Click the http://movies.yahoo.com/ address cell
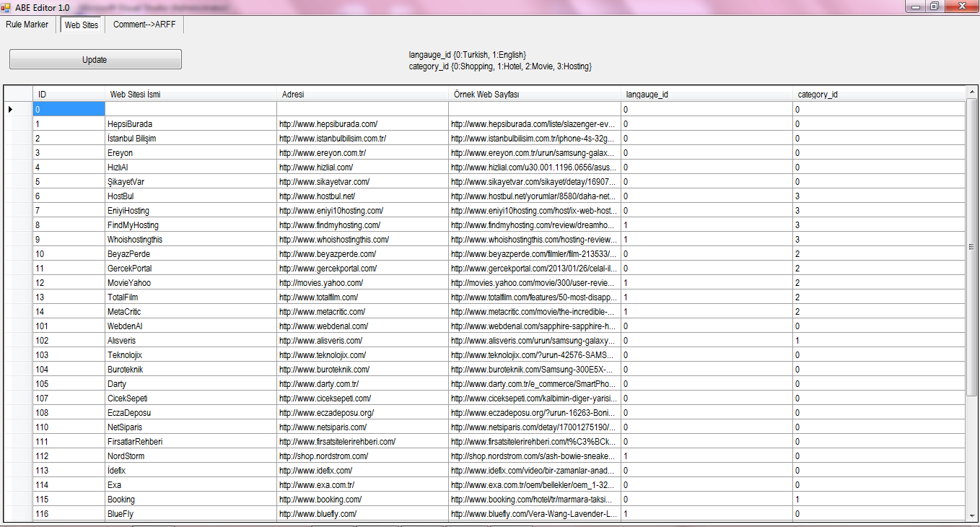 coord(362,282)
